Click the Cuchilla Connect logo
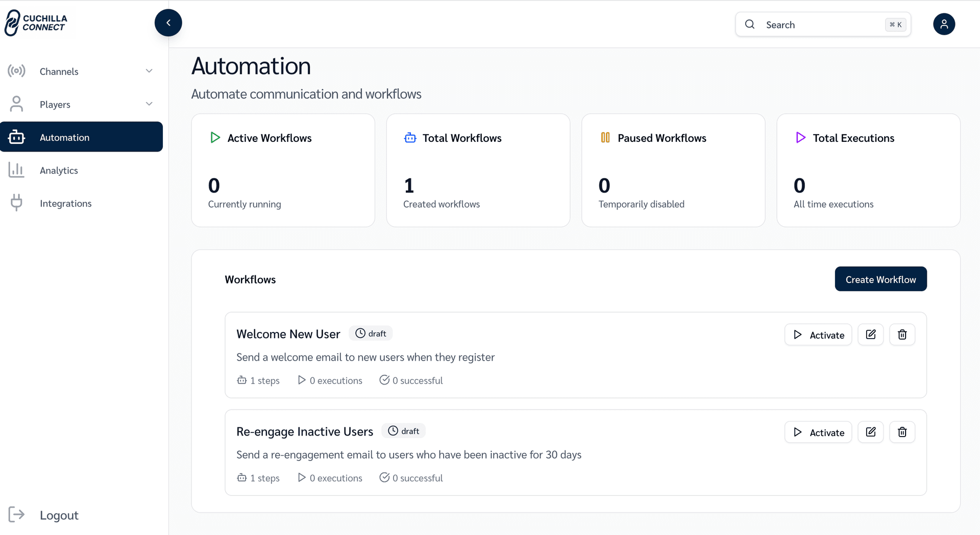 37,22
